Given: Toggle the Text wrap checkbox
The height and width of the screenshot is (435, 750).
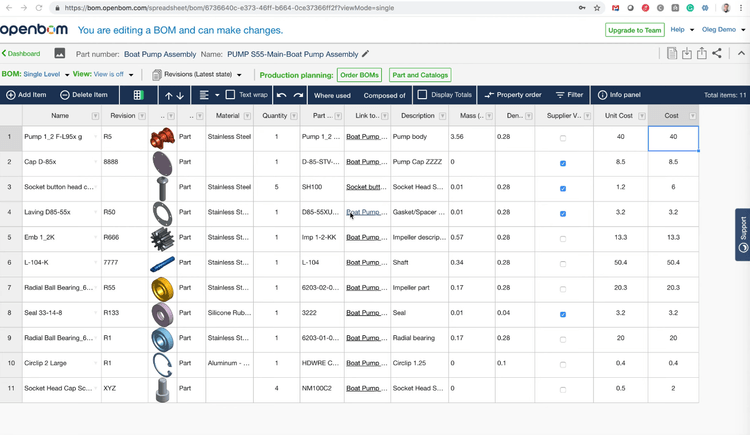Looking at the screenshot, I should pos(230,94).
